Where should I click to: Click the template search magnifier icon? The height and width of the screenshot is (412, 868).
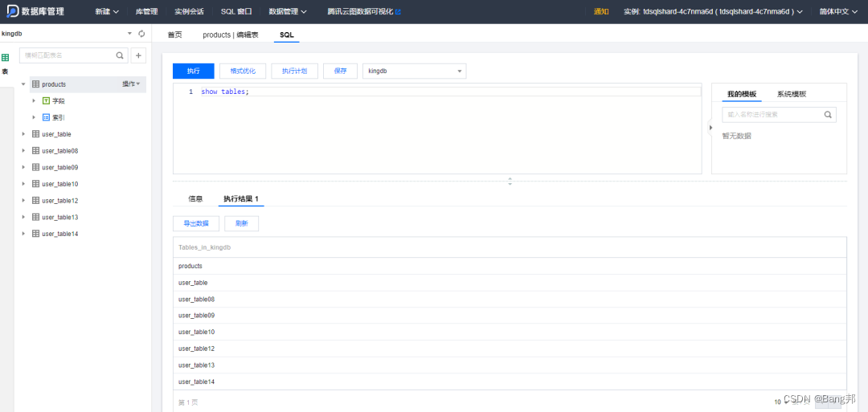click(828, 115)
